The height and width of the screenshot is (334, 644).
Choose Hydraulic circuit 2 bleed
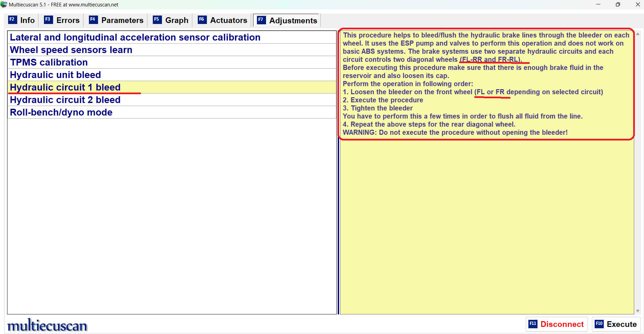pyautogui.click(x=172, y=100)
